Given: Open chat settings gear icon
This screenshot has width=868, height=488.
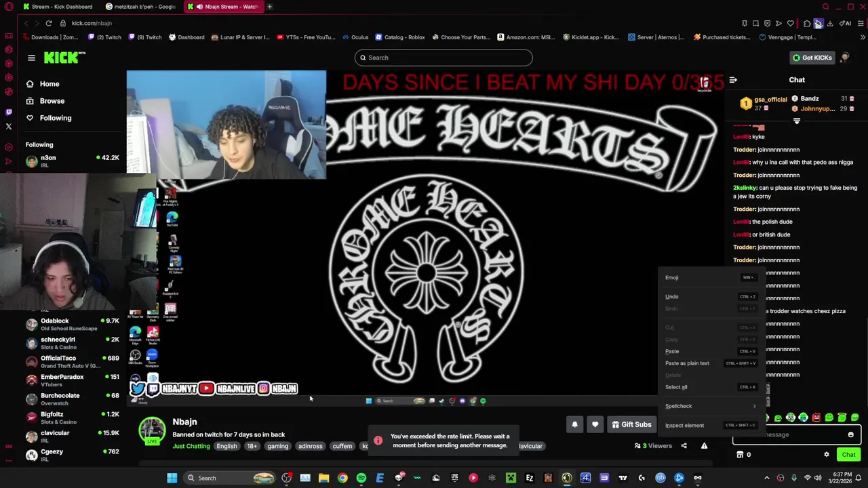Looking at the screenshot, I should (826, 455).
